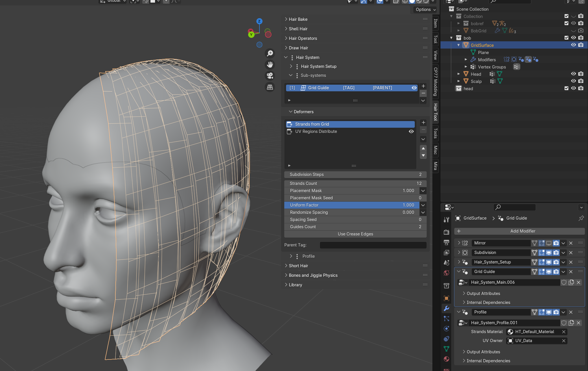Expand the Hair Bake panel

point(298,19)
